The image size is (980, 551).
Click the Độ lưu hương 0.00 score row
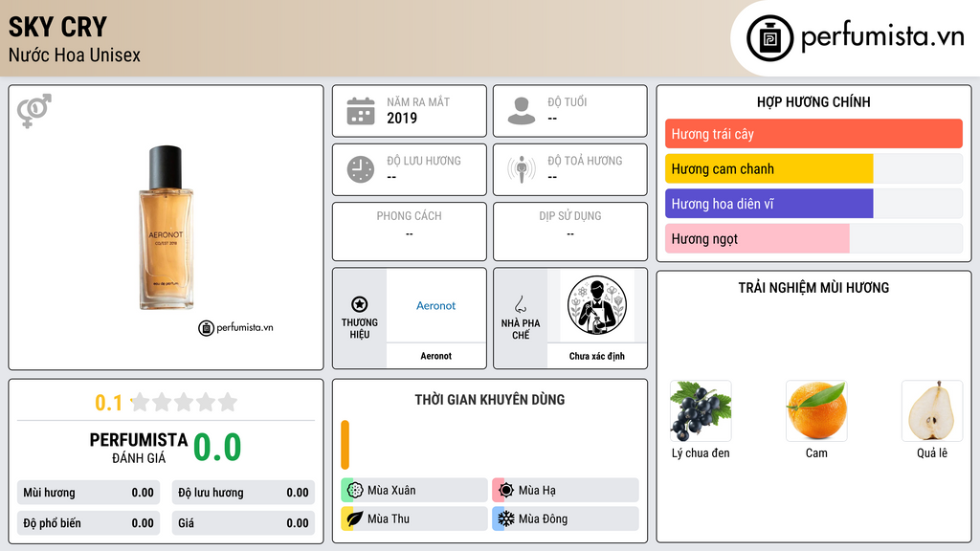click(x=243, y=493)
